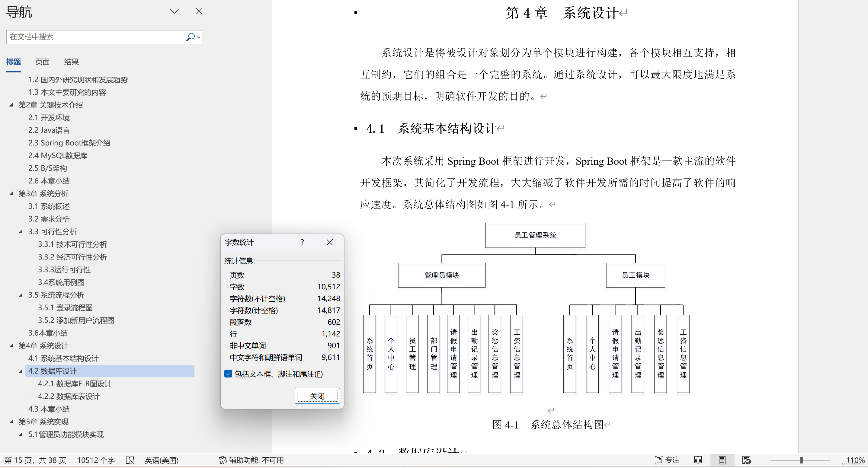Go to heading 2.3 Spring Boot框架介绍
This screenshot has width=868, height=468.
[69, 143]
